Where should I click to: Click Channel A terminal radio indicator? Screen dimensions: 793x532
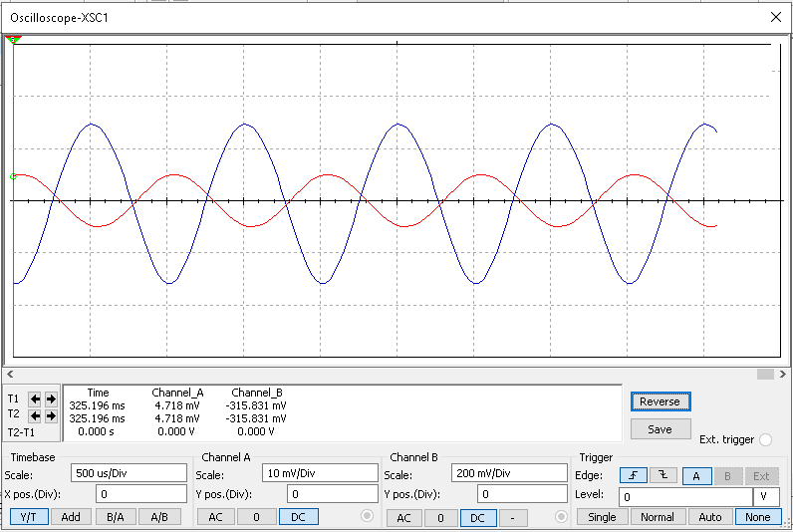point(368,515)
